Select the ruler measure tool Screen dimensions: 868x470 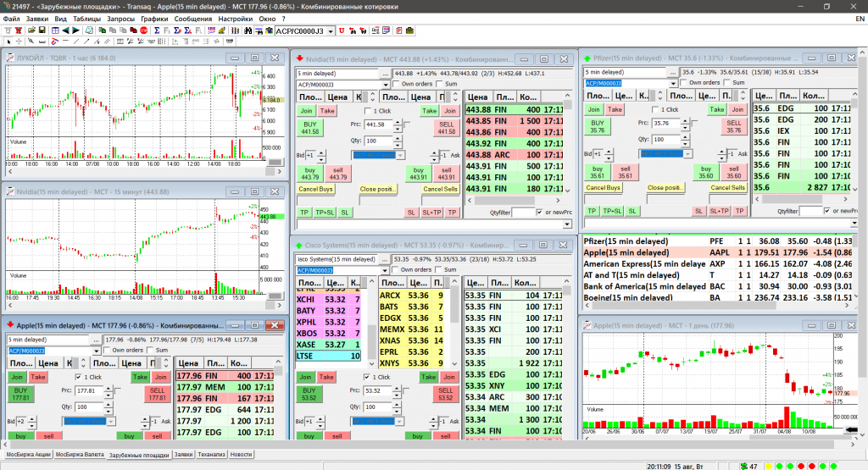(42, 41)
